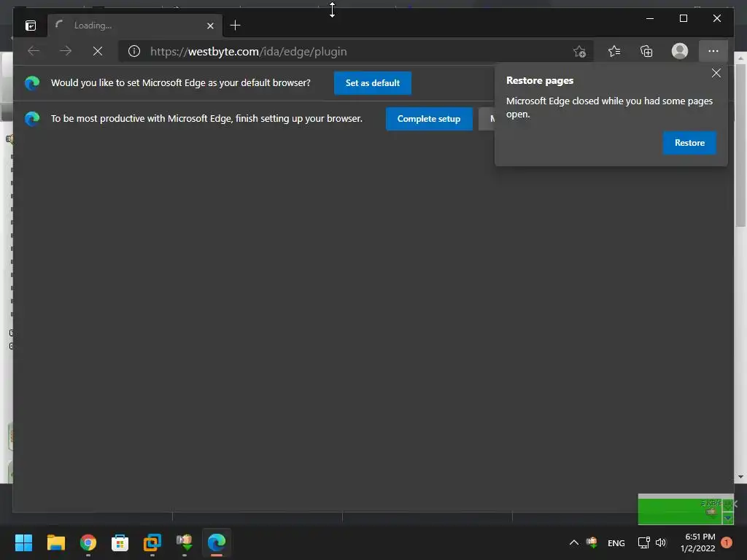Dismiss the Restore pages popup
Image resolution: width=747 pixels, height=560 pixels.
[716, 73]
